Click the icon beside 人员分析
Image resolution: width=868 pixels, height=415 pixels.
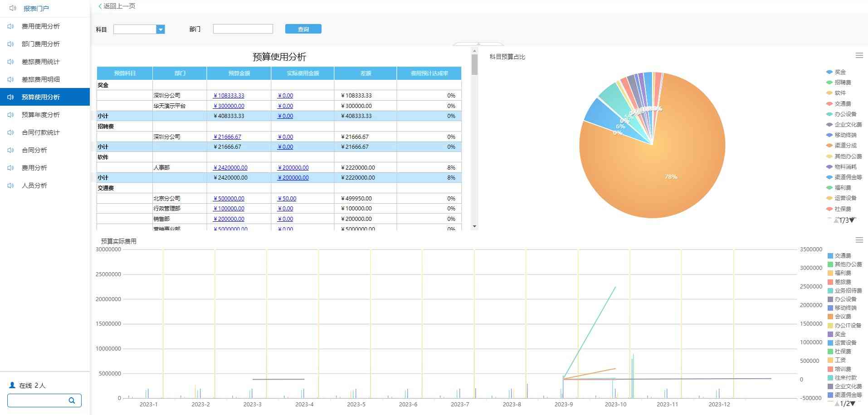(x=10, y=186)
